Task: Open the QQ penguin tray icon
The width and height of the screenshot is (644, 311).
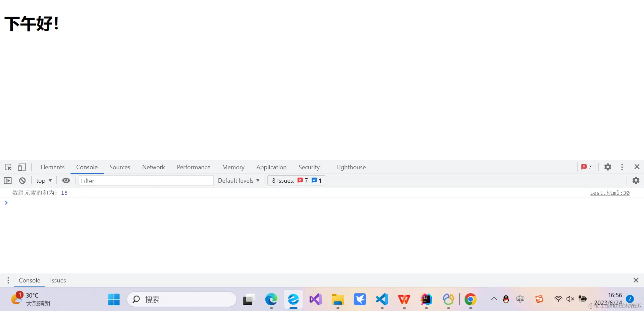Action: pos(506,299)
